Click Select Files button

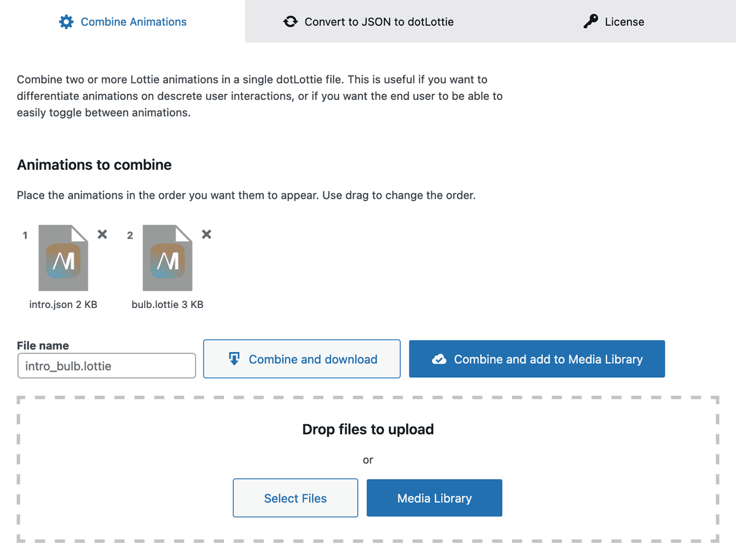click(x=296, y=498)
